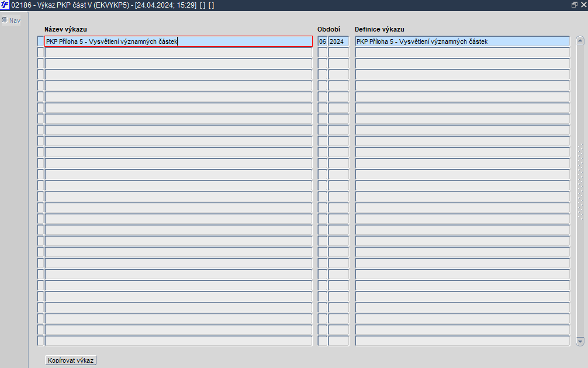This screenshot has height=368, width=588.
Task: Click the Období month field showing 06
Action: click(323, 41)
